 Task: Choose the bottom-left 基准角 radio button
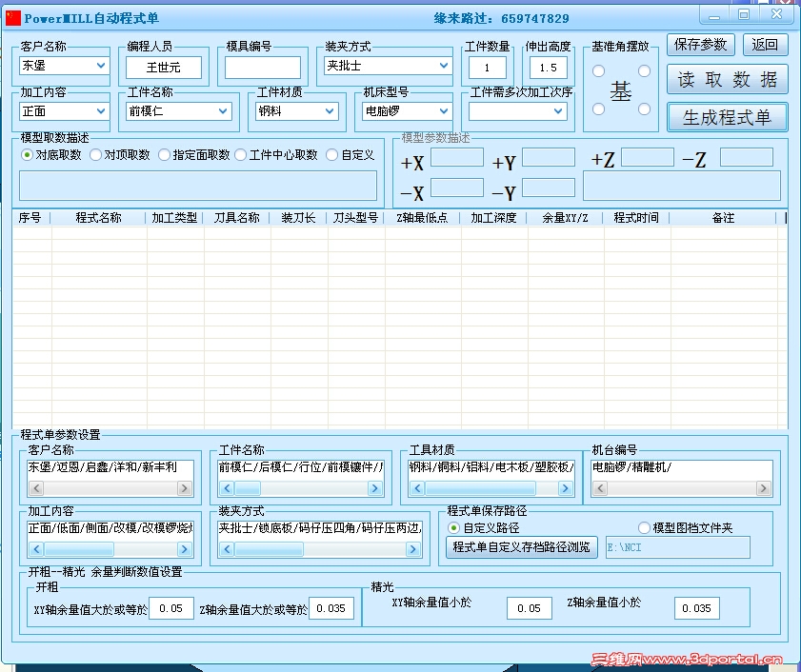(x=599, y=109)
